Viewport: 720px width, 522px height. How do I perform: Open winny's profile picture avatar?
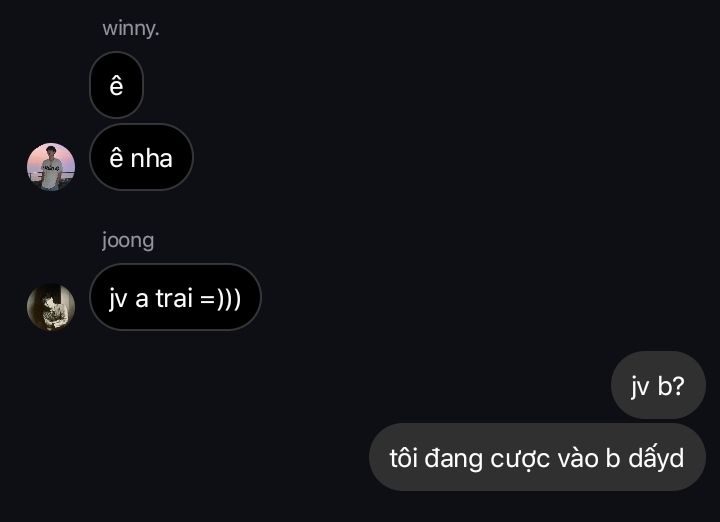coord(51,167)
